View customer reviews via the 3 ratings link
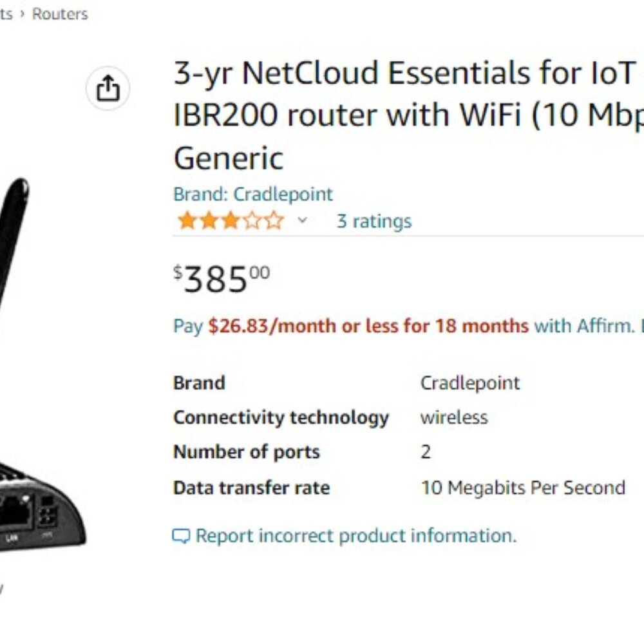Viewport: 644px width, 644px height. tap(374, 221)
